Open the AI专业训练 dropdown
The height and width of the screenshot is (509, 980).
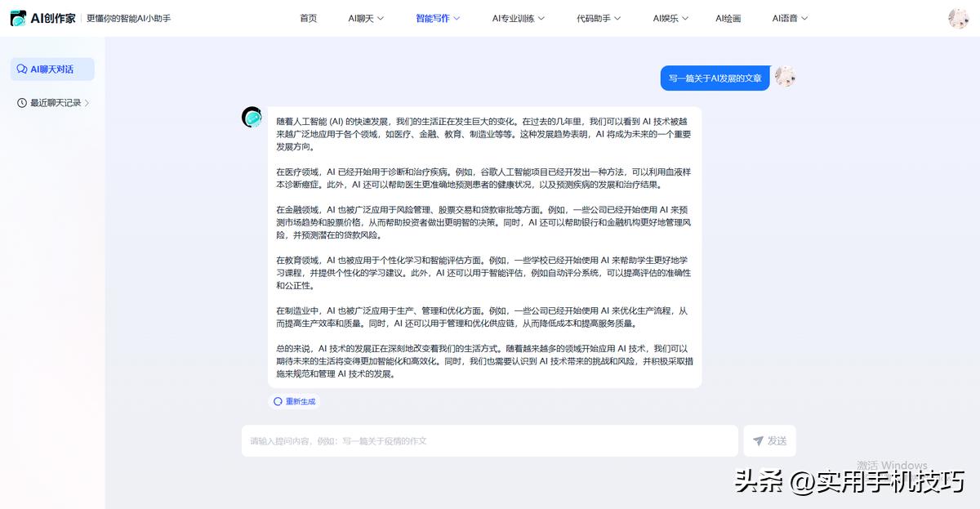(517, 17)
